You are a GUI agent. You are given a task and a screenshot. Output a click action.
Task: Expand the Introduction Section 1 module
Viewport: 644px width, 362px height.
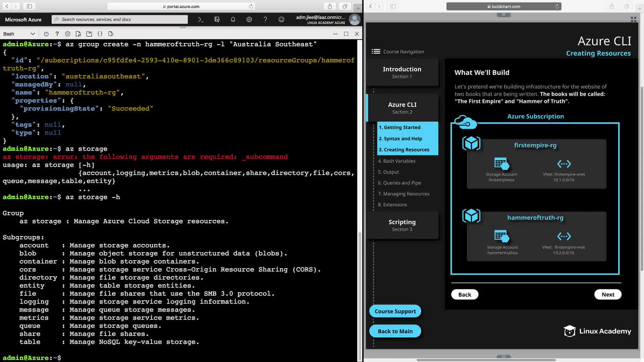click(x=402, y=72)
